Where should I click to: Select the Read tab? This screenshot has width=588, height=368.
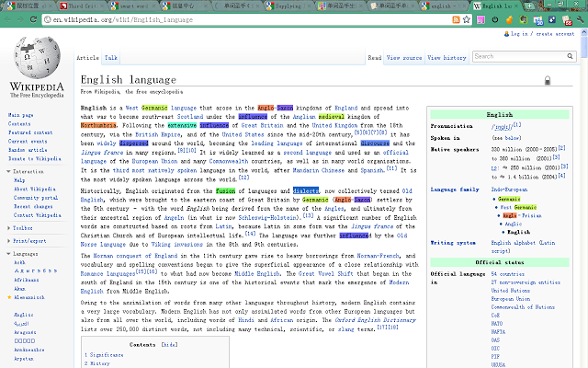[375, 58]
